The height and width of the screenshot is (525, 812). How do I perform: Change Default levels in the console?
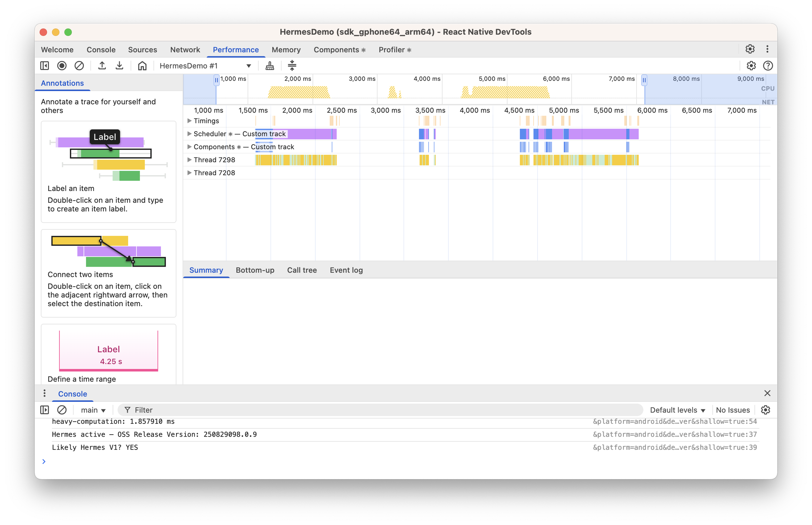pyautogui.click(x=677, y=410)
